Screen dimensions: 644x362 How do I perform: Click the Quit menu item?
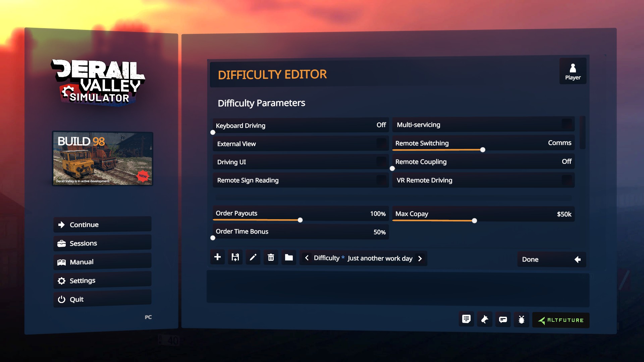pyautogui.click(x=102, y=299)
